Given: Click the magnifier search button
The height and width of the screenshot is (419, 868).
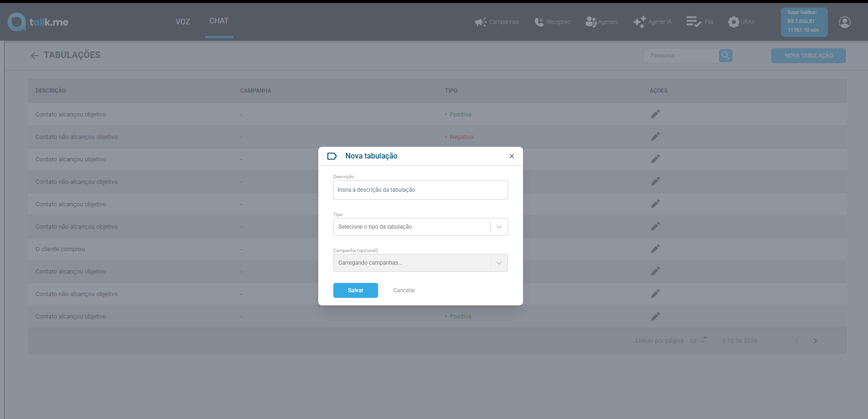Looking at the screenshot, I should point(725,56).
